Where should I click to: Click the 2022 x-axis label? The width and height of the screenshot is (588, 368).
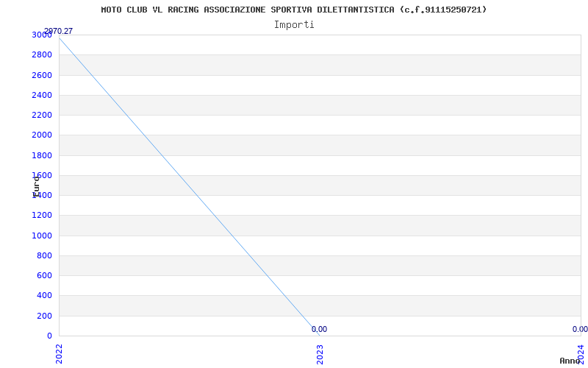(59, 354)
